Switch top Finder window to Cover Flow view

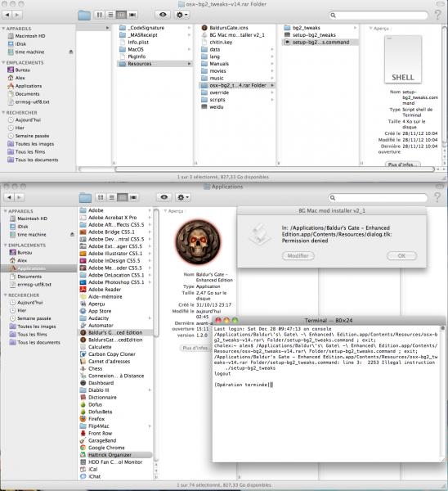click(132, 15)
